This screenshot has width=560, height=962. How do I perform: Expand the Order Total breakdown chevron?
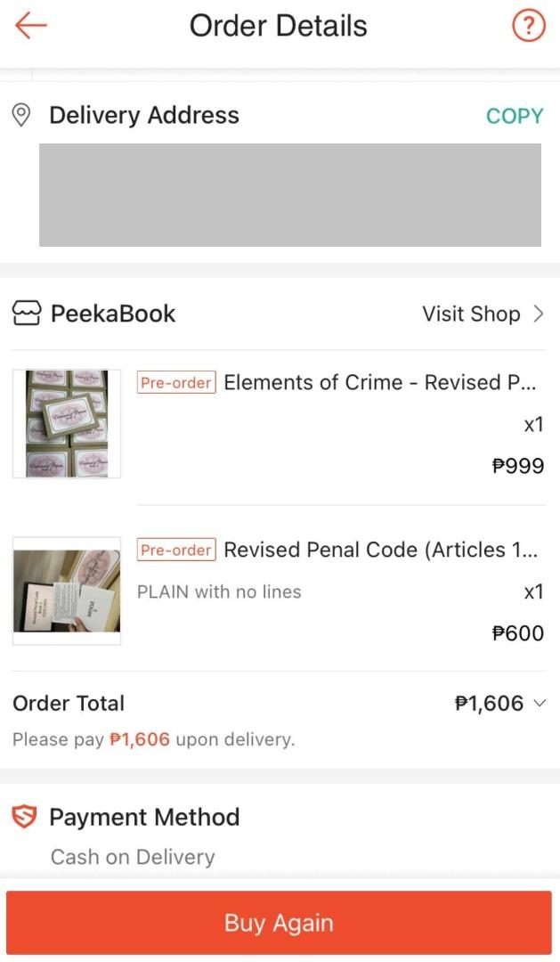[540, 703]
